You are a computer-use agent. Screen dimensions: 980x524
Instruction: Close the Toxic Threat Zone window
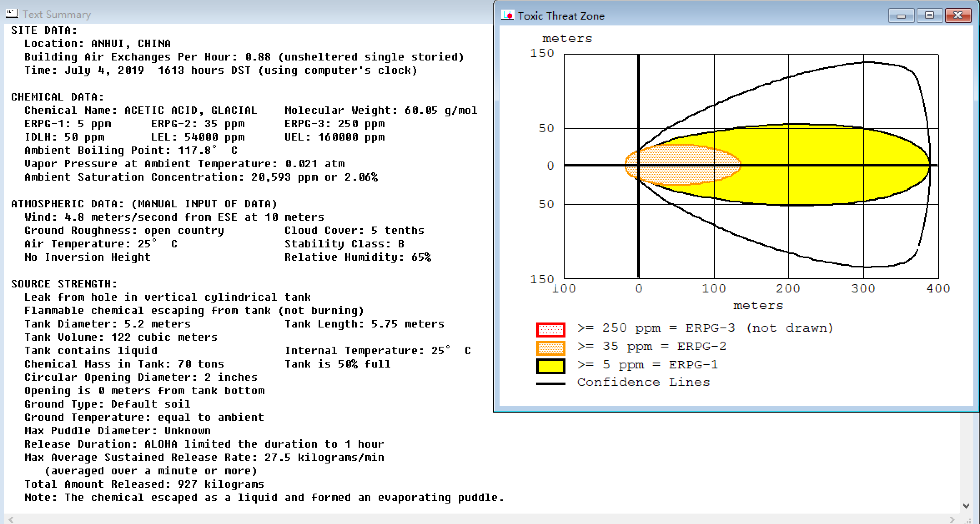(958, 16)
